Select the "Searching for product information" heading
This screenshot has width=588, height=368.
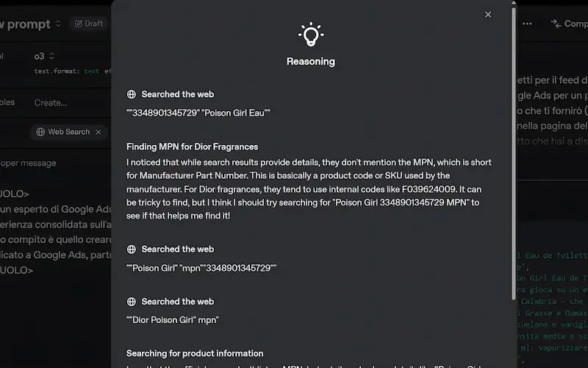tap(195, 353)
